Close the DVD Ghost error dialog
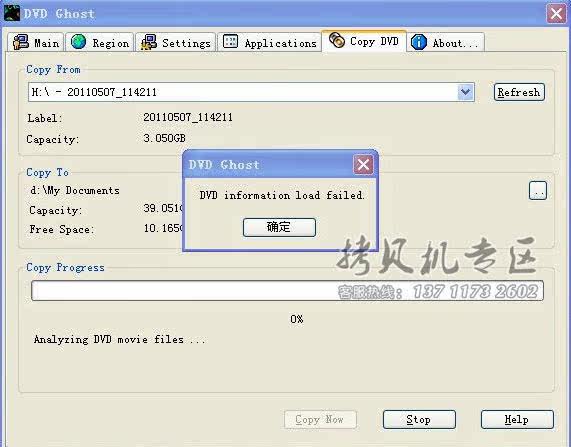571x447 pixels. coord(363,165)
